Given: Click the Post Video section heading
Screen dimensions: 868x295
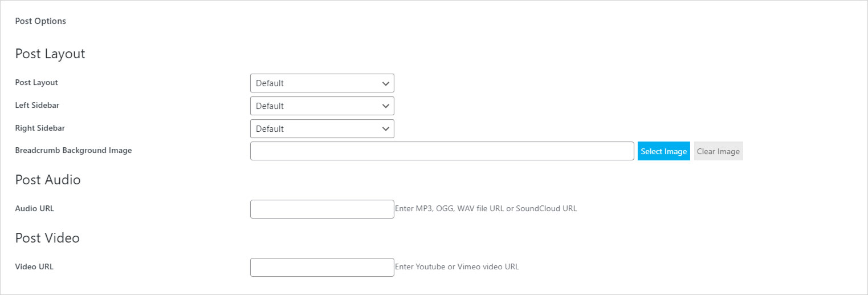Looking at the screenshot, I should pos(47,238).
